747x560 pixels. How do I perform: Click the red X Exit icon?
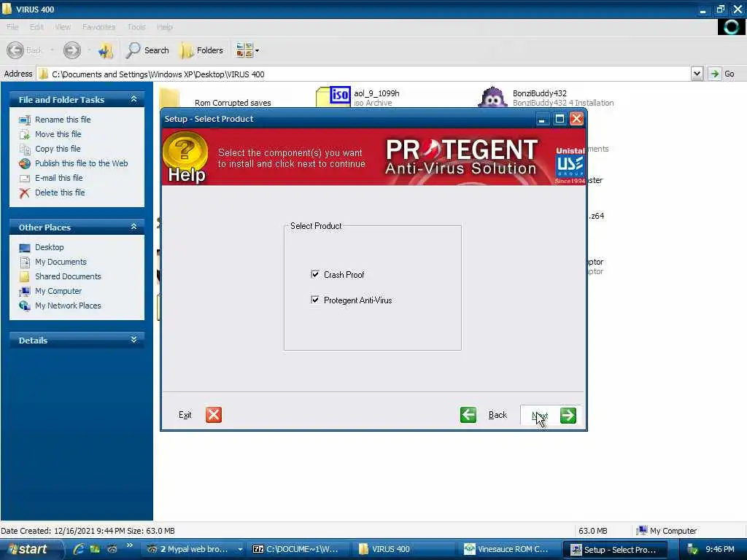coord(214,415)
